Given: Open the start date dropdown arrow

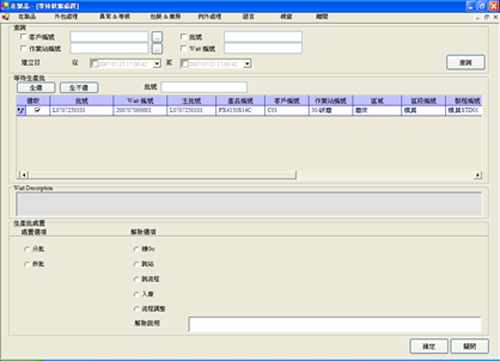Looking at the screenshot, I should [157, 64].
